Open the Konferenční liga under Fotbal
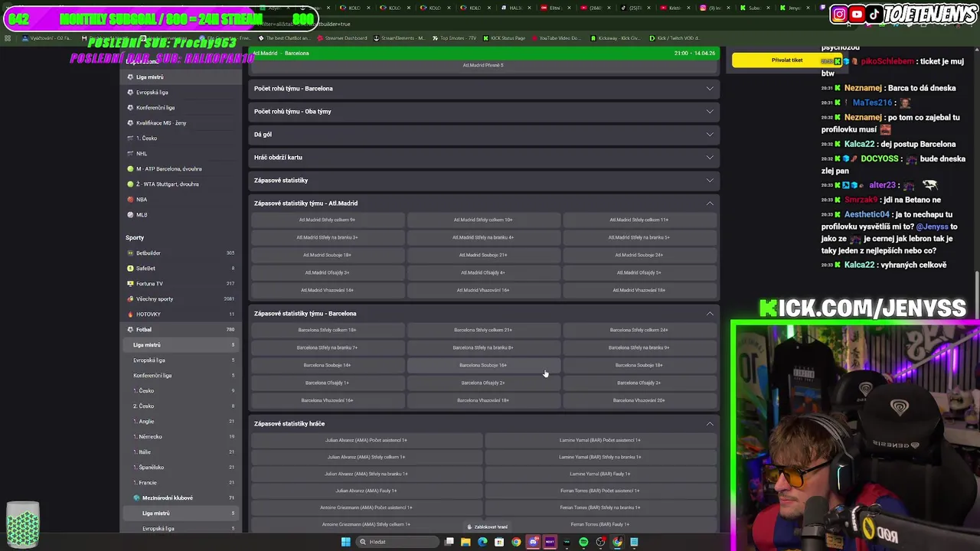 tap(181, 376)
